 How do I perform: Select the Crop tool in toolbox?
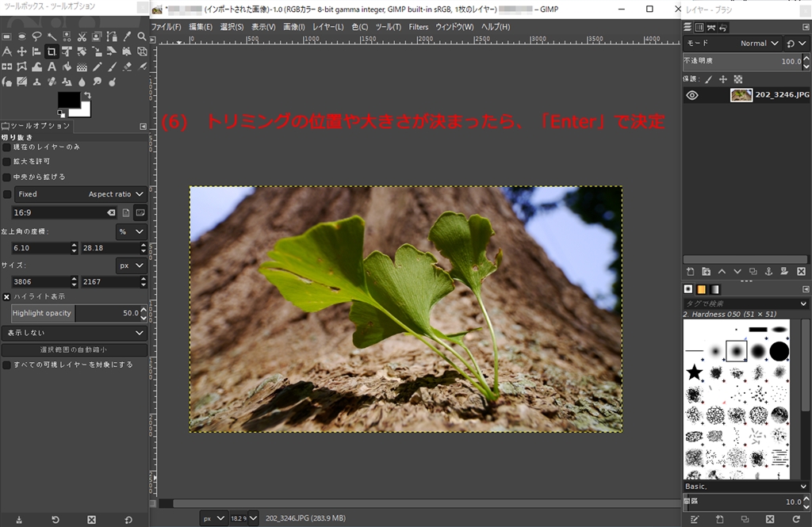[x=52, y=52]
